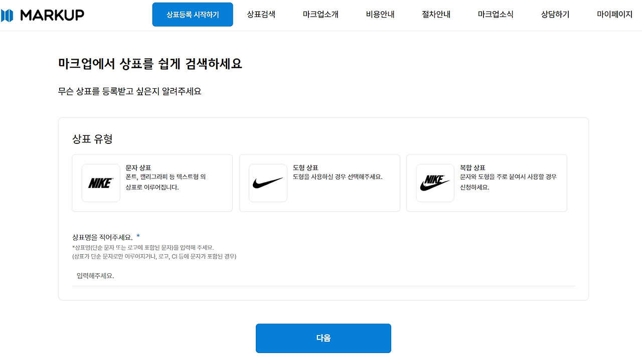The width and height of the screenshot is (642, 364).
Task: Click the MARKUP wordmark to go home
Action: tap(52, 15)
